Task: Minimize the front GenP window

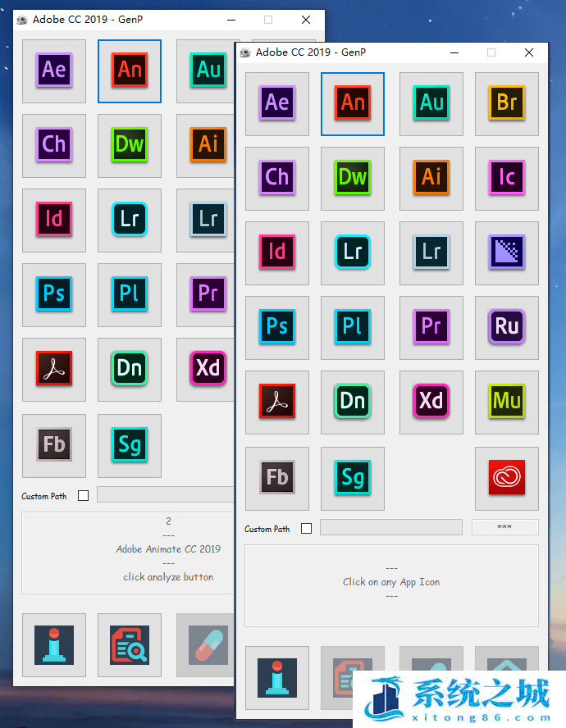Action: [x=454, y=52]
